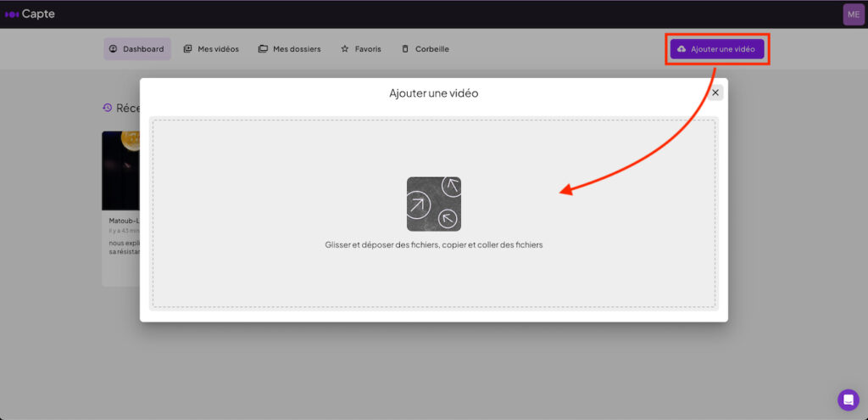Open the ME user avatar menu
This screenshot has height=420, width=868.
point(853,14)
